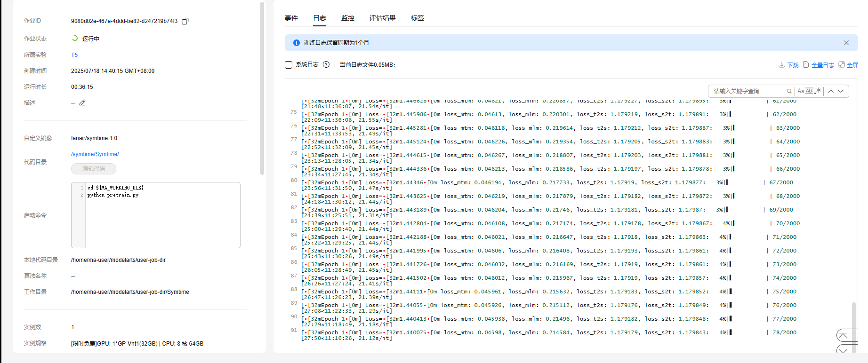Click the search magnifier in log search

click(x=789, y=91)
